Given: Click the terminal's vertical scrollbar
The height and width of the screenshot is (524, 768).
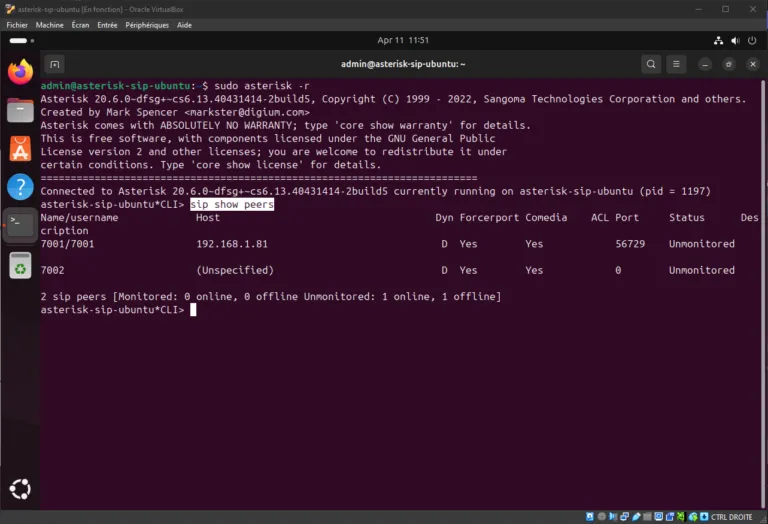Looking at the screenshot, I should pyautogui.click(x=762, y=294).
